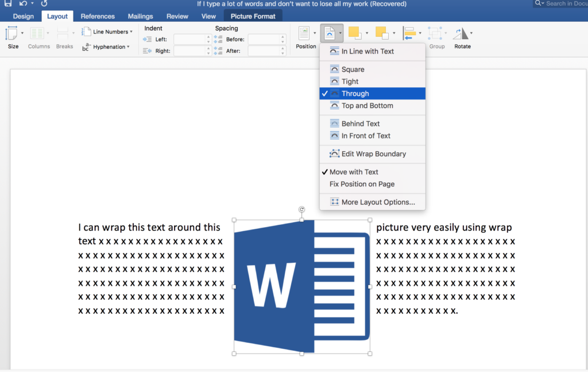Open the View tab
The height and width of the screenshot is (372, 588).
(208, 16)
